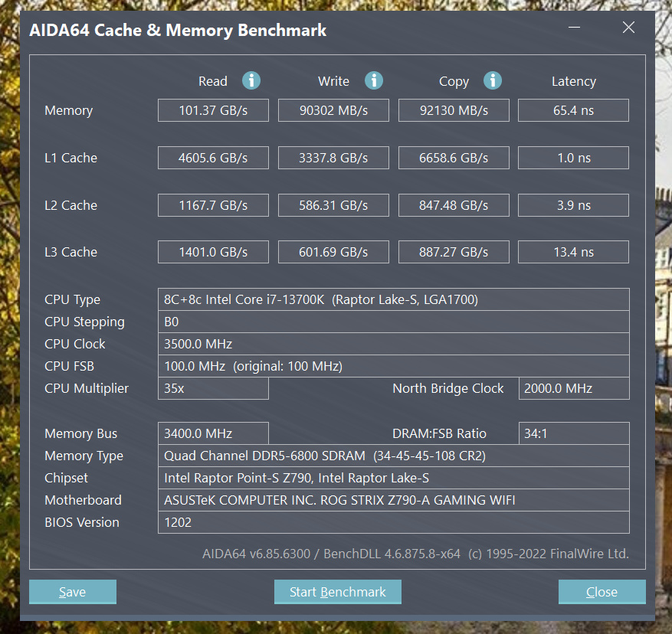Viewport: 672px width, 634px height.
Task: Click the Write info icon
Action: (374, 80)
